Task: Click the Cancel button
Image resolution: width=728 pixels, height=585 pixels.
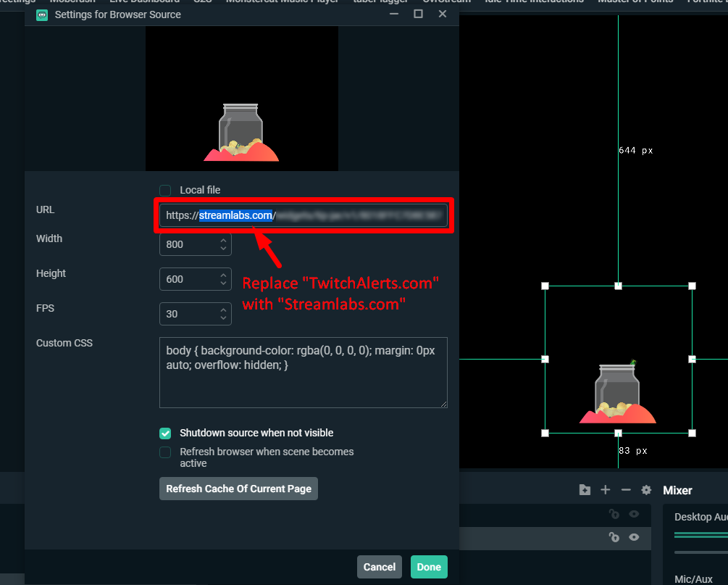Action: (x=380, y=567)
